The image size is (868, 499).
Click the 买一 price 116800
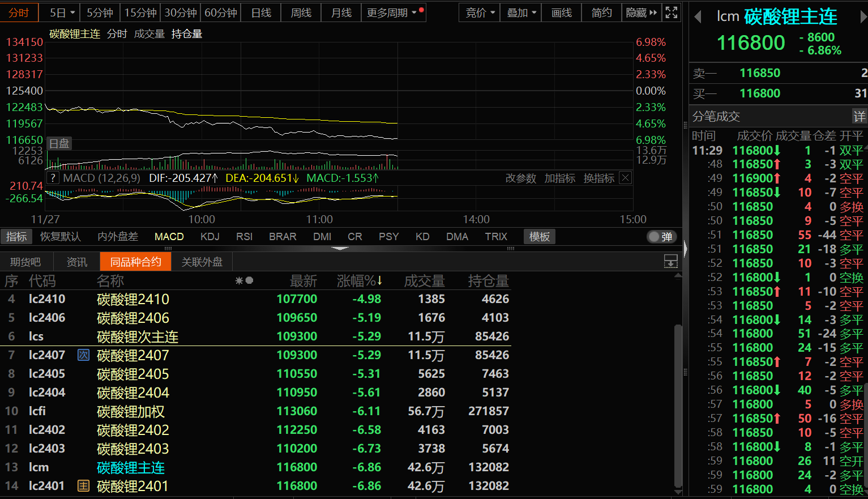[x=760, y=93]
